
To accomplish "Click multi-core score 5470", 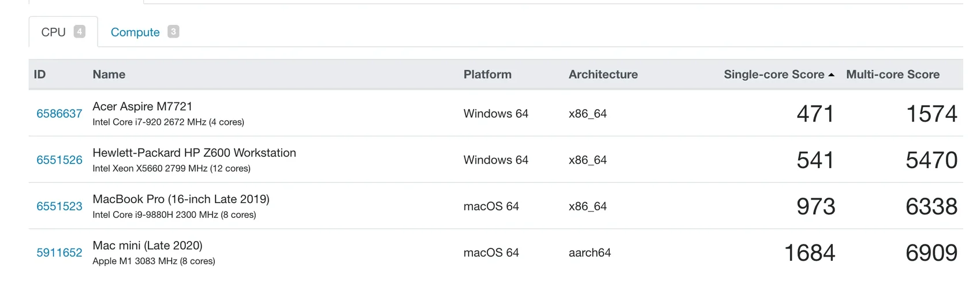I will click(931, 160).
